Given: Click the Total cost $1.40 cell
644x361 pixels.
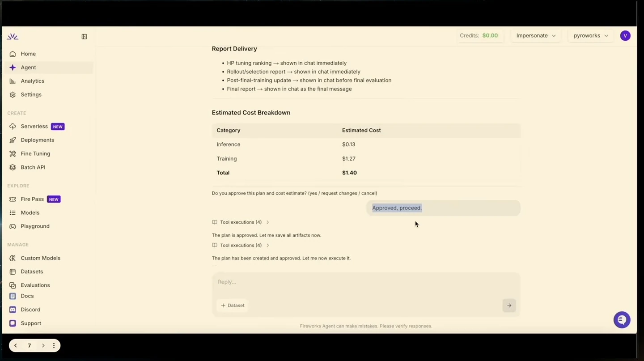Looking at the screenshot, I should (x=349, y=173).
